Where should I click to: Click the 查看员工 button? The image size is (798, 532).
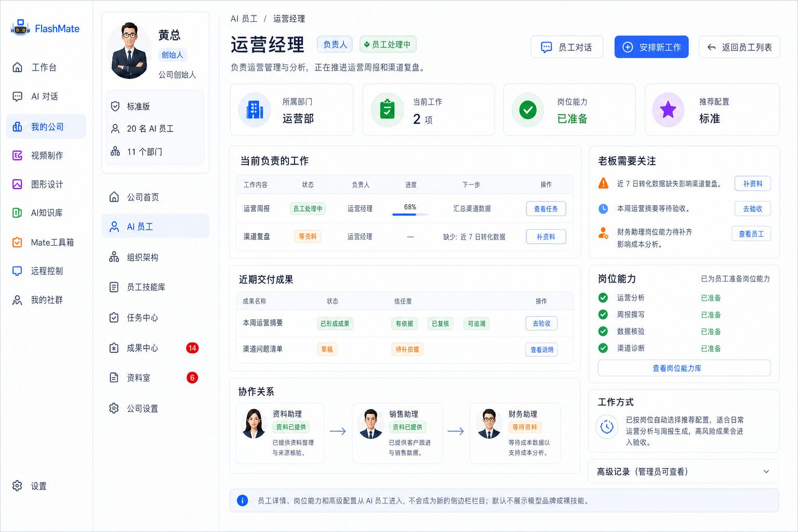coord(751,234)
